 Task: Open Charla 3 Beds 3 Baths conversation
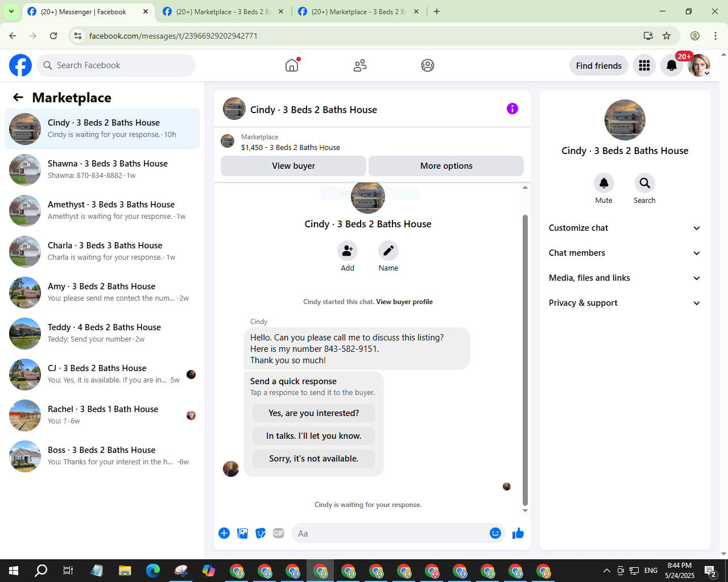click(102, 252)
